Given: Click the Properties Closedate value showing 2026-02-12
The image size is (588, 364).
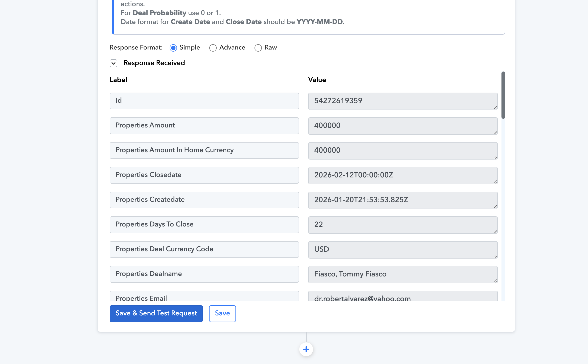Looking at the screenshot, I should click(x=402, y=175).
